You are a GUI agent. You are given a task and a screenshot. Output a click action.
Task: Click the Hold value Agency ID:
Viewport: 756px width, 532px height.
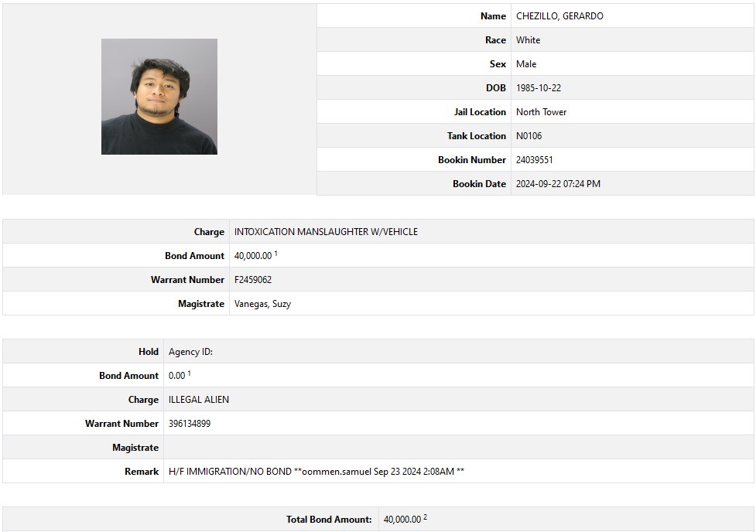pos(190,352)
